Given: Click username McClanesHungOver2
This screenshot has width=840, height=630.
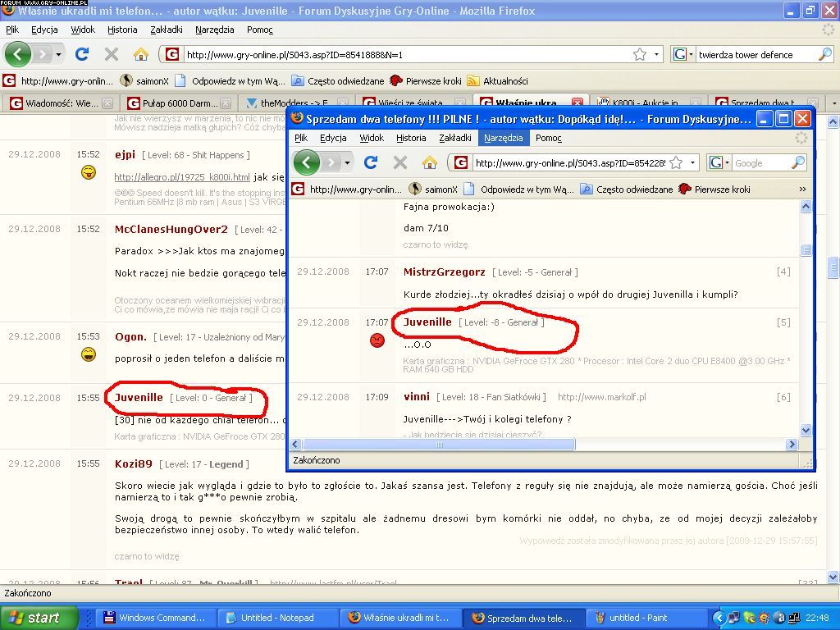Looking at the screenshot, I should (171, 230).
